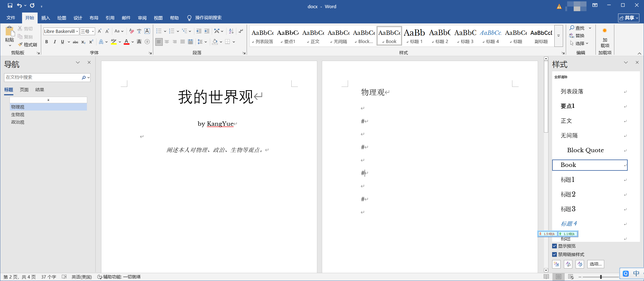Viewport: 644px width, 281px height.
Task: Open navigation pane options chevron
Action: [x=78, y=62]
